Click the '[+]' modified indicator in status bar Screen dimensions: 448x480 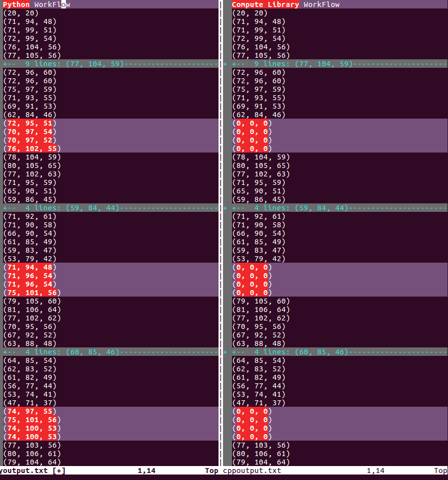pos(58,471)
